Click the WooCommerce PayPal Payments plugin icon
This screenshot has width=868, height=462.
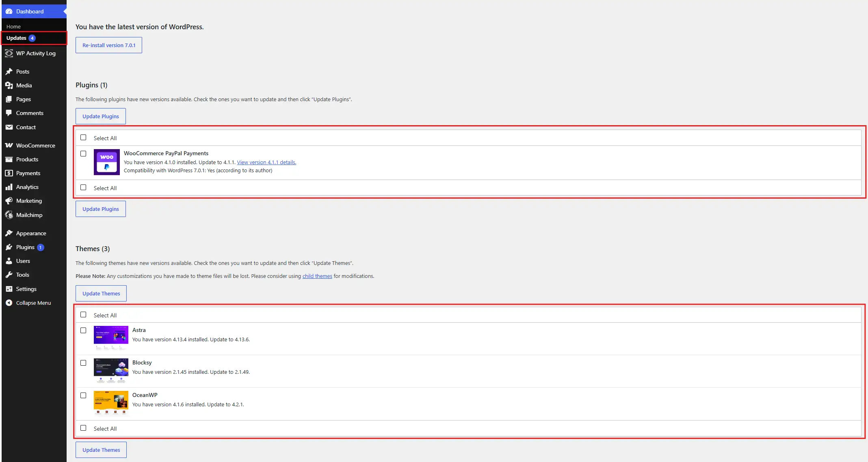coord(107,162)
